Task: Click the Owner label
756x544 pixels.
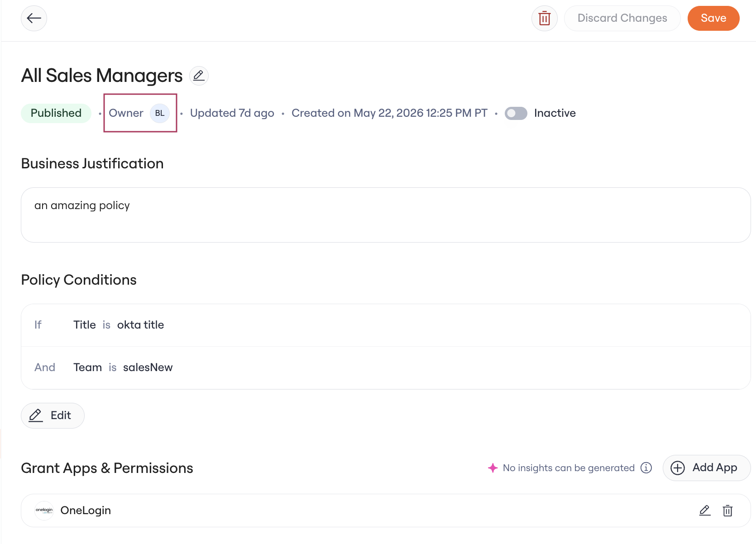Action: point(126,113)
